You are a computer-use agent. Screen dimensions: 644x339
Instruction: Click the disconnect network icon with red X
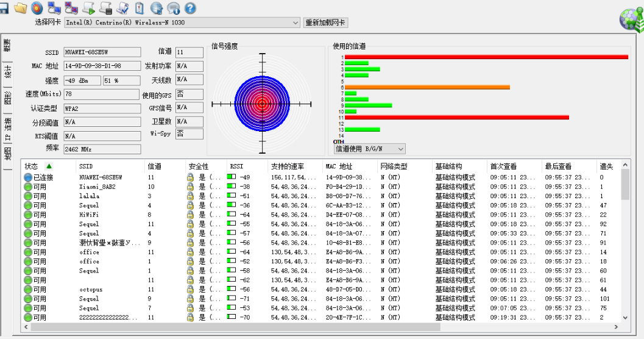[x=71, y=8]
